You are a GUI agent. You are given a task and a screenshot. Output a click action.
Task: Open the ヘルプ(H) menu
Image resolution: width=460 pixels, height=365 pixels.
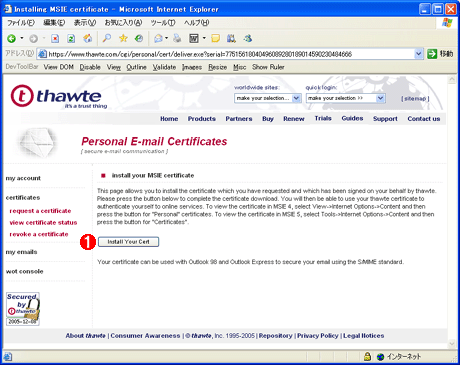196,23
